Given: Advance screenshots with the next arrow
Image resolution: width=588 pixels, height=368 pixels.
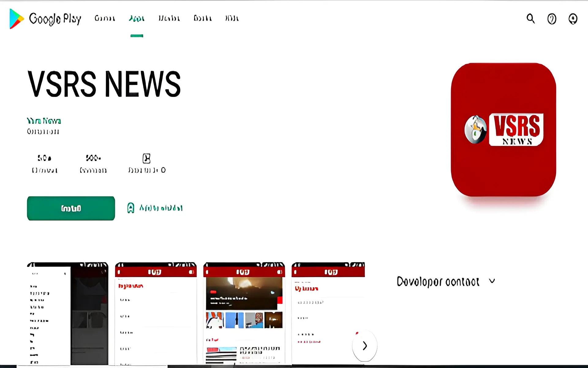Looking at the screenshot, I should [365, 346].
